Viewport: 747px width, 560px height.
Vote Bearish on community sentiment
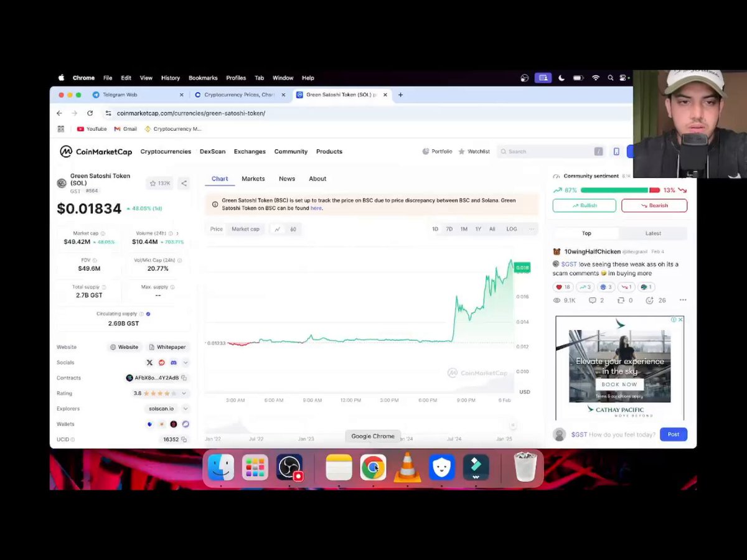654,205
